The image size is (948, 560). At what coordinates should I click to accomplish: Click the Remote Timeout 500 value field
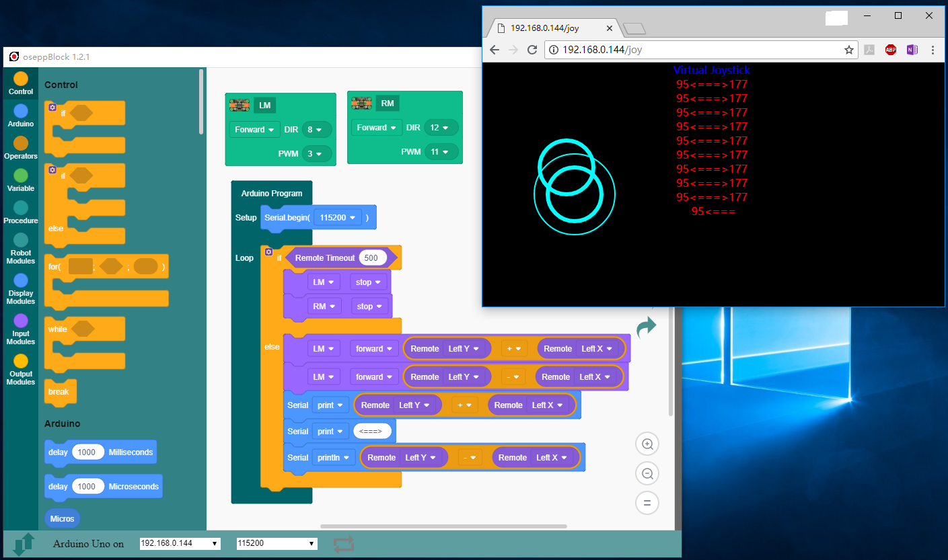coord(373,257)
